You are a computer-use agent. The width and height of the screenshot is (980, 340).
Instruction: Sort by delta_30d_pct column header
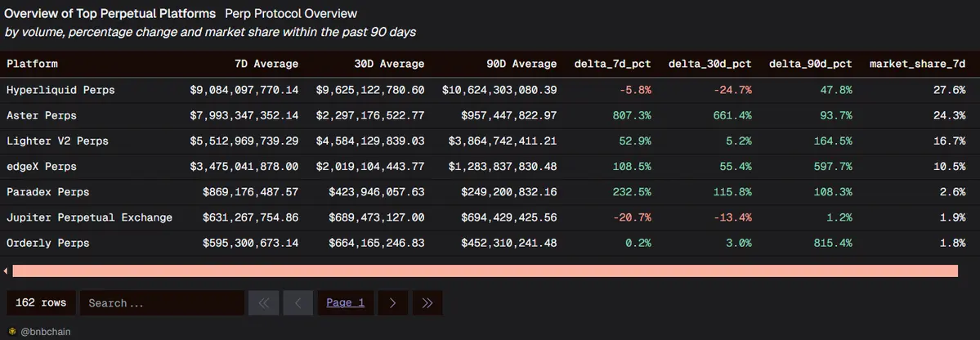[710, 64]
